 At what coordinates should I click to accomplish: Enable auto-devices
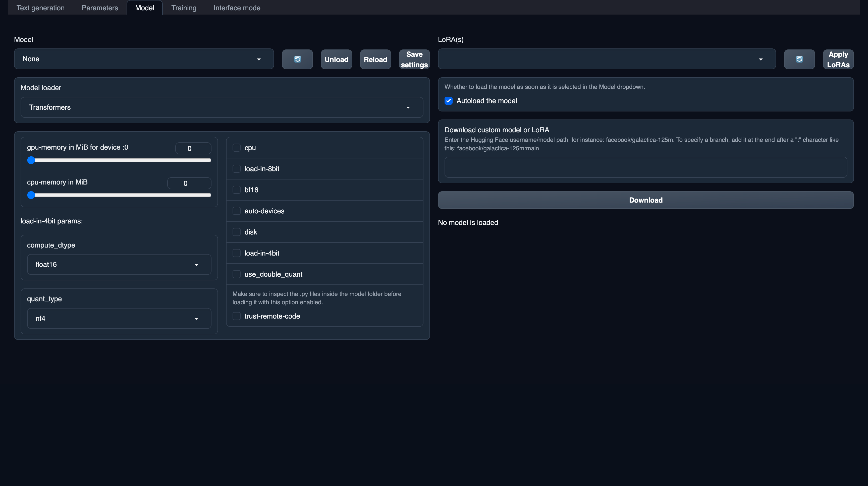pos(237,211)
